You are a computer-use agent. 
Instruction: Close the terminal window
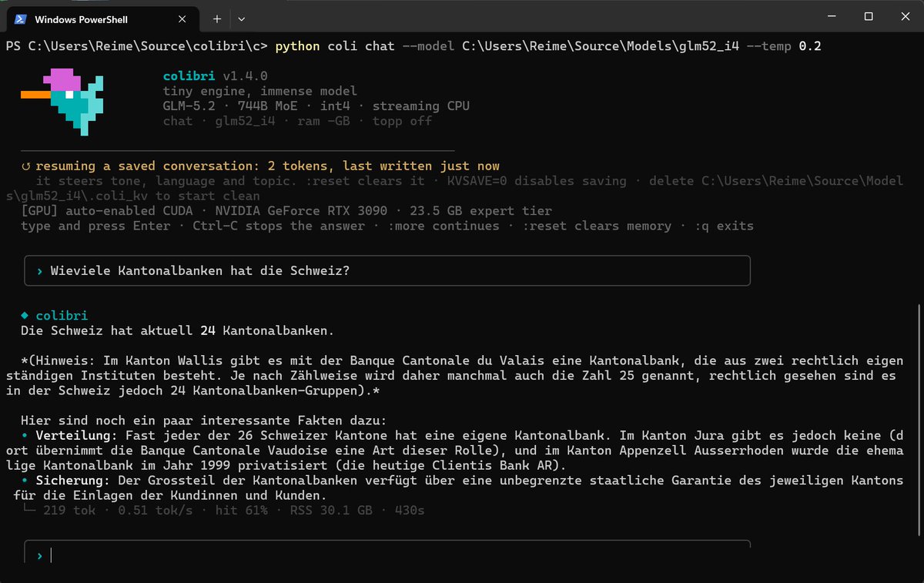click(903, 16)
